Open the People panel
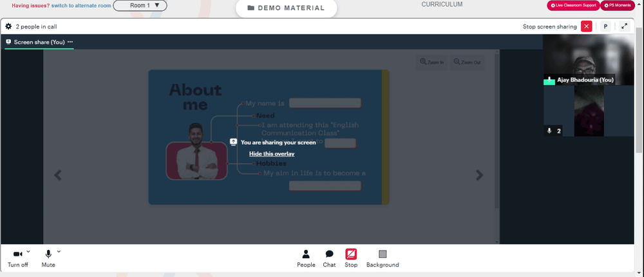 click(306, 259)
